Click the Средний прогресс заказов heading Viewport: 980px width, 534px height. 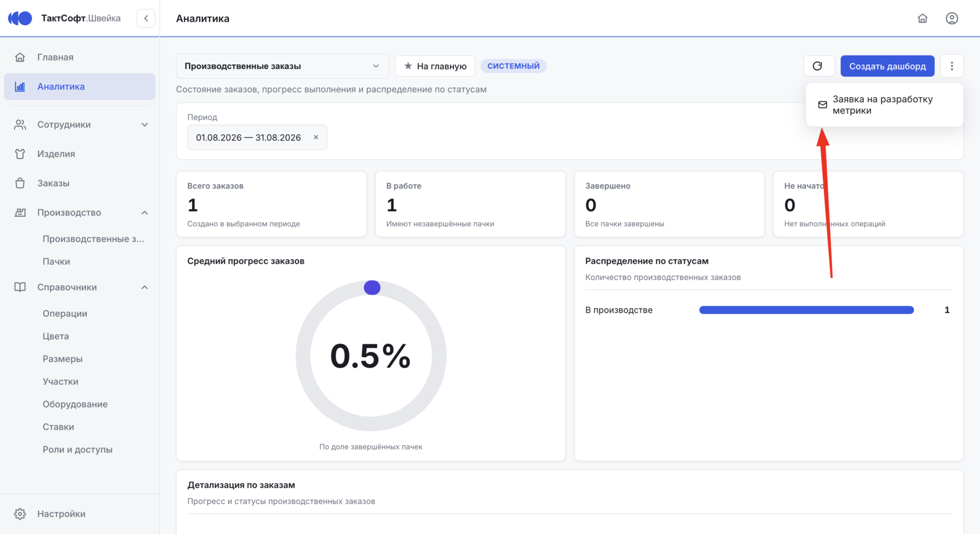[246, 261]
